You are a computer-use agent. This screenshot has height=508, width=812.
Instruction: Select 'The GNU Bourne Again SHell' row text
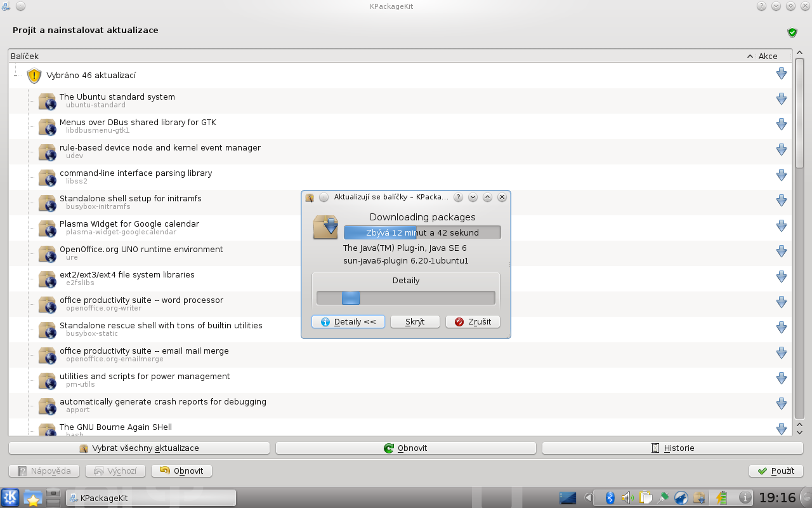point(115,427)
